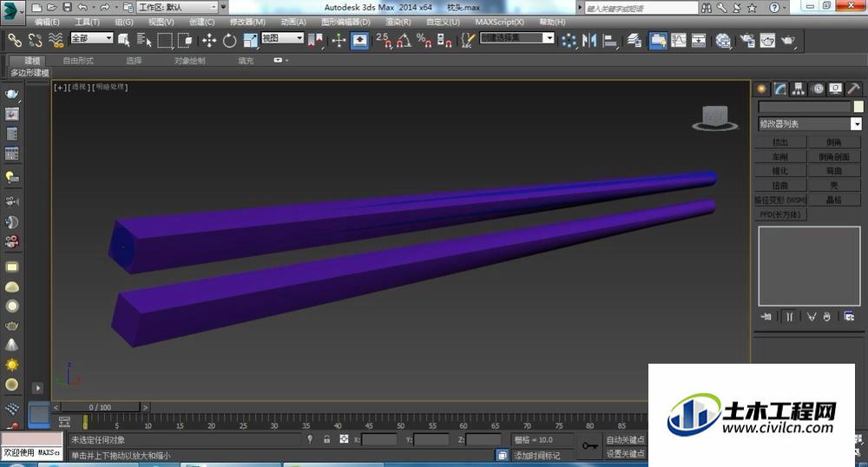Open the MAXScript(X) menu
Screen dimensions: 868x467
499,22
